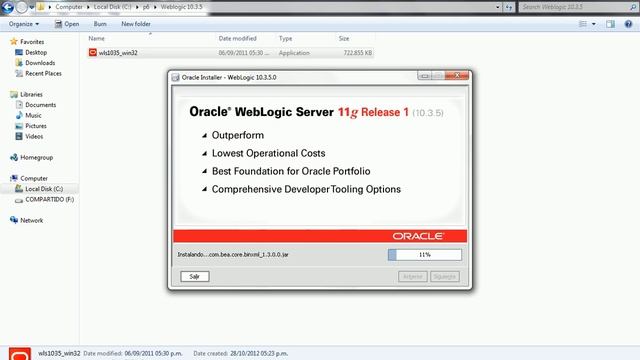The image size is (640, 360).
Task: Minimize the Oracle Installer window
Action: coord(424,76)
